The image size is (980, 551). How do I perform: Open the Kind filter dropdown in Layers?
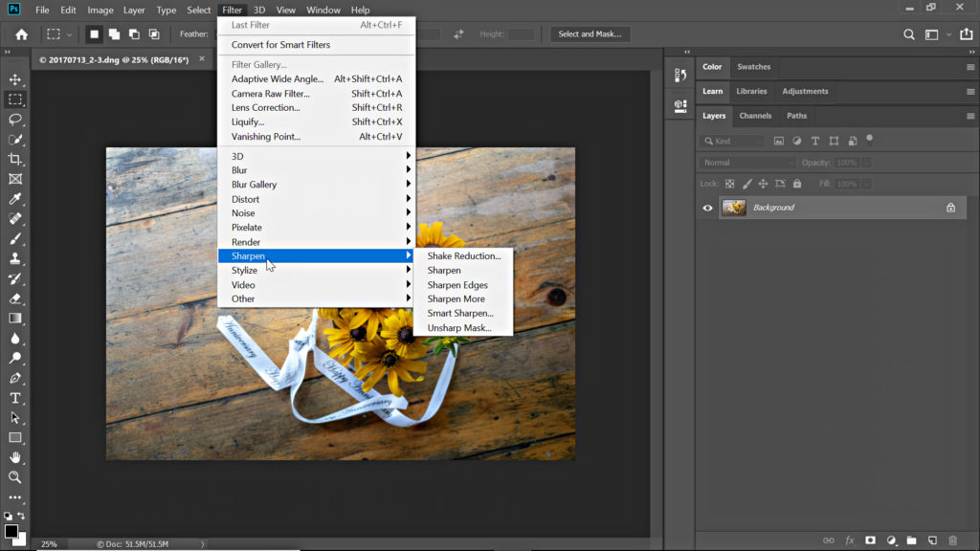pyautogui.click(x=734, y=141)
